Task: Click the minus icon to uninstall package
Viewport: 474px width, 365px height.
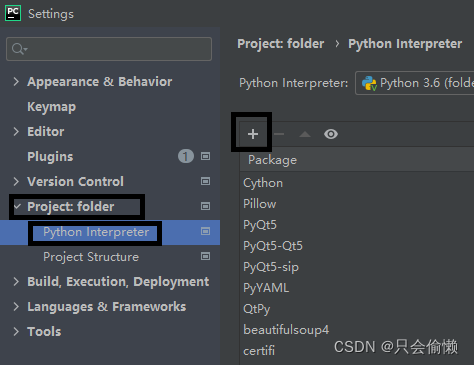Action: (279, 134)
